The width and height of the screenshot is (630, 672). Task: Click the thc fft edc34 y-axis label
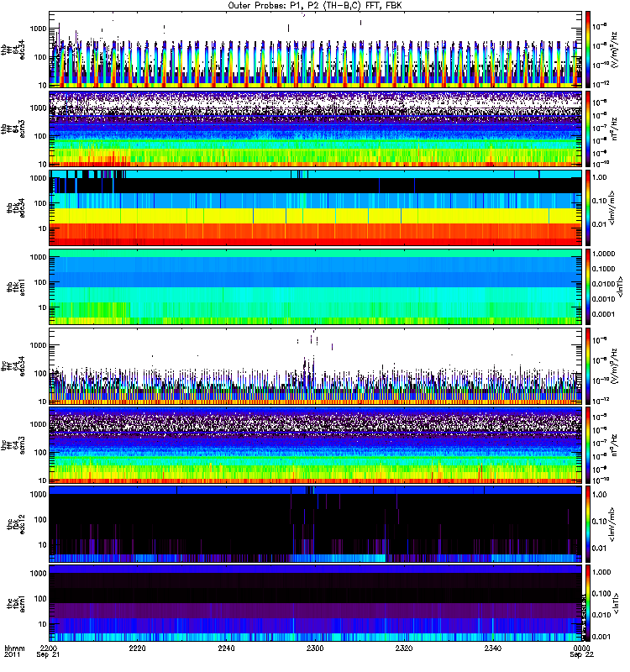click(x=15, y=365)
